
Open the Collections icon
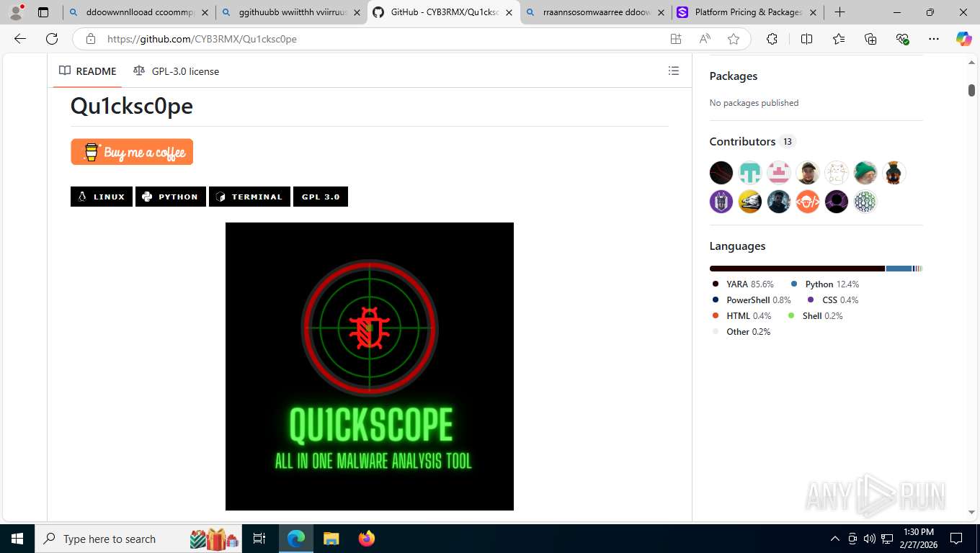coord(870,39)
